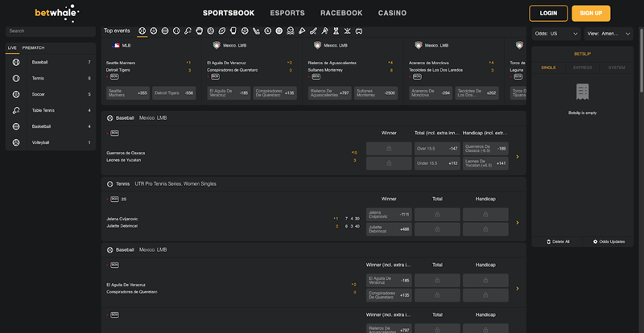The image size is (644, 333).
Task: Open the RACEBOOK menu item
Action: [x=341, y=14]
